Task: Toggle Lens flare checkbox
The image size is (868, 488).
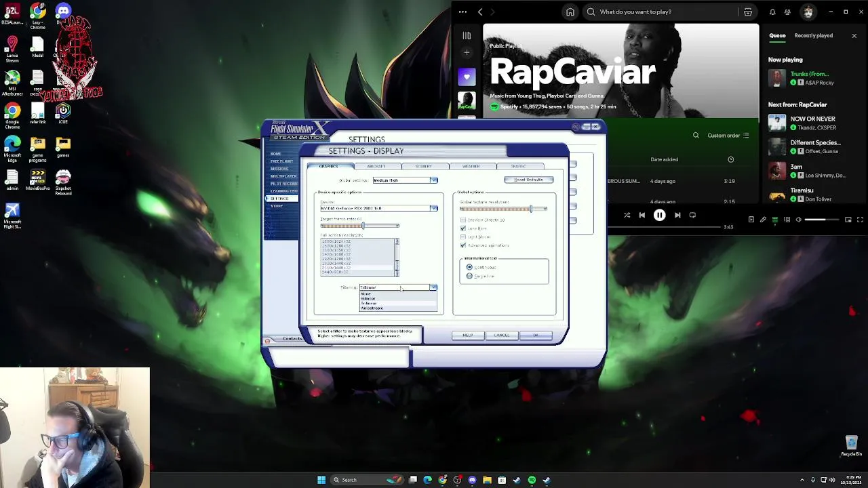Action: [x=463, y=228]
